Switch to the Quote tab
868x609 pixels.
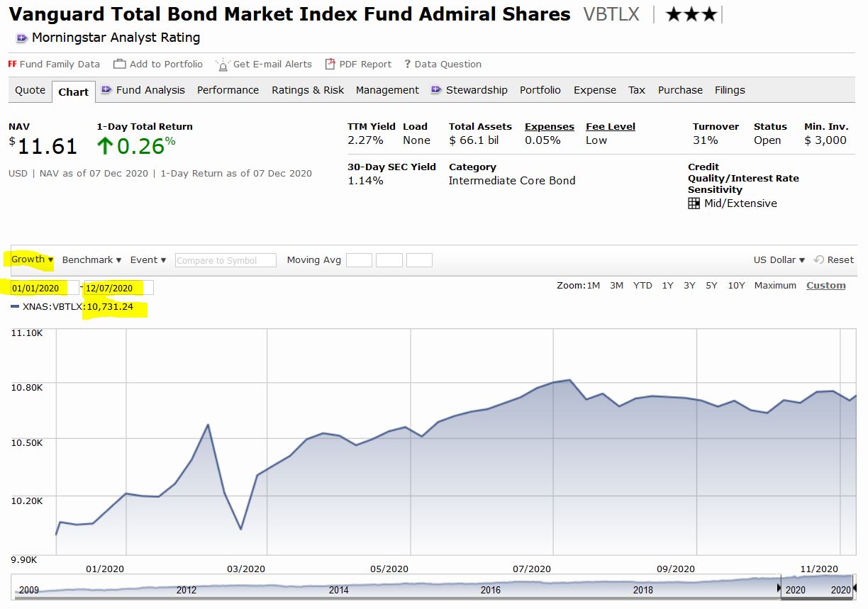coord(30,90)
